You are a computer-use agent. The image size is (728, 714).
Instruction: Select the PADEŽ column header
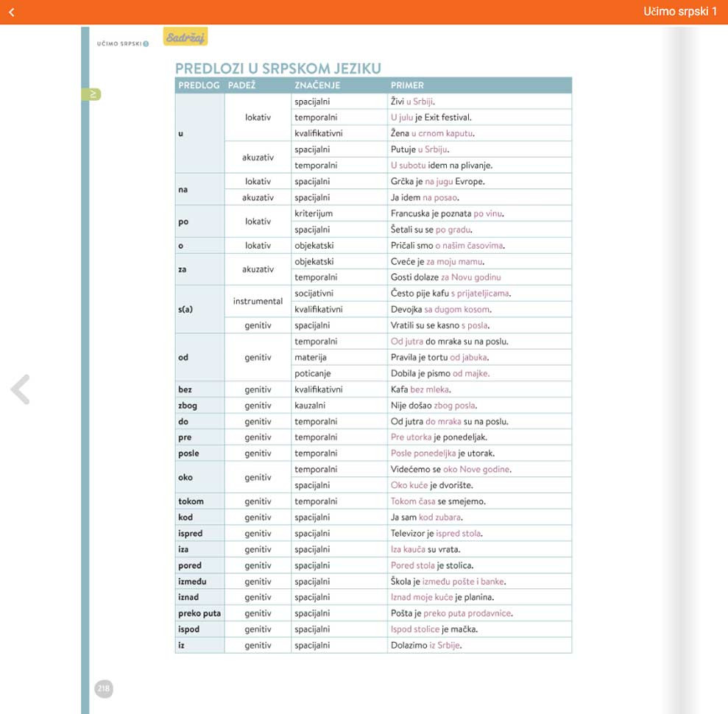tap(241, 85)
